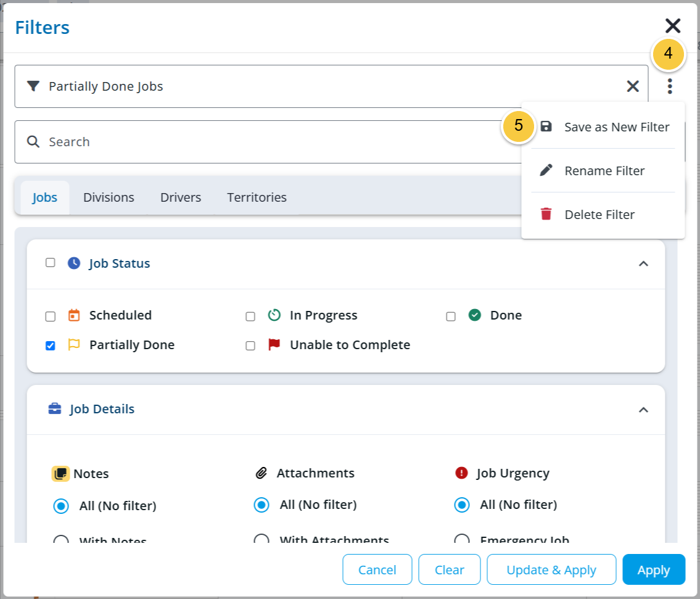
Task: Click the Cancel button
Action: point(377,569)
